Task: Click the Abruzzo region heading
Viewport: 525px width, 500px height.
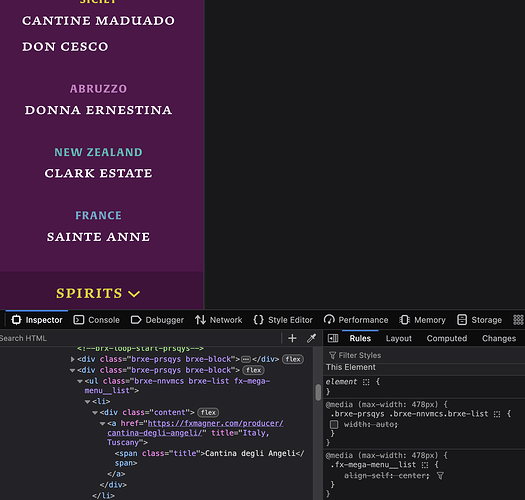Action: tap(98, 89)
